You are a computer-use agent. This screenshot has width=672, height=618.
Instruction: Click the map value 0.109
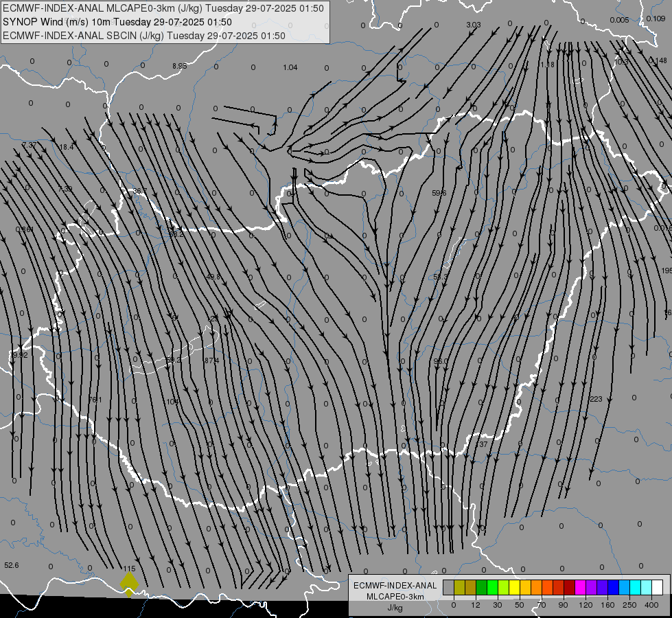656,19
